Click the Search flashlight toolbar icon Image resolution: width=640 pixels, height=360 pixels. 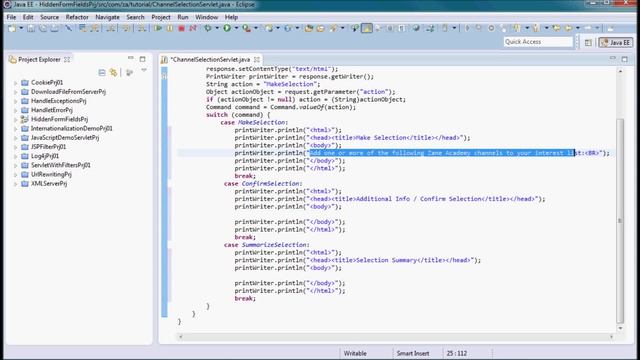point(333,28)
